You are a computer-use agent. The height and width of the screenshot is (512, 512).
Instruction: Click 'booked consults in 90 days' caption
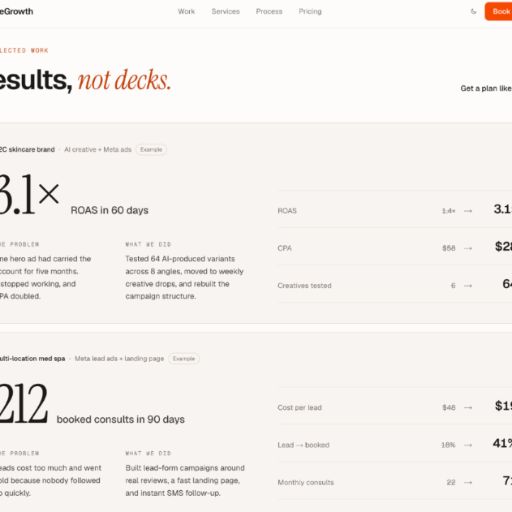click(121, 419)
